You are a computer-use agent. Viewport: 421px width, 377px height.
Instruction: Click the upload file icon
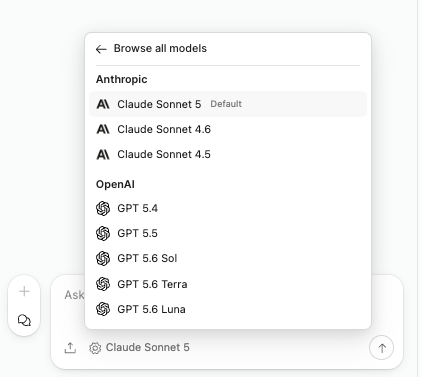tap(70, 348)
